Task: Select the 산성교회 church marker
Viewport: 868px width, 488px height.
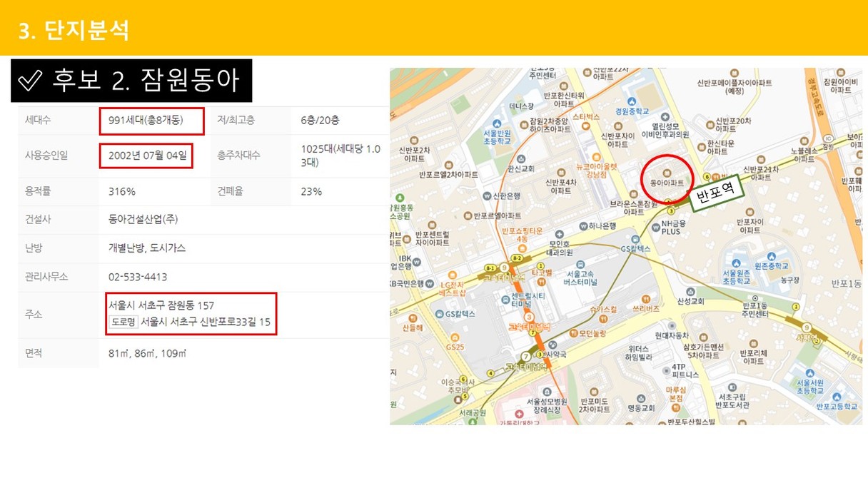Action: tap(691, 291)
